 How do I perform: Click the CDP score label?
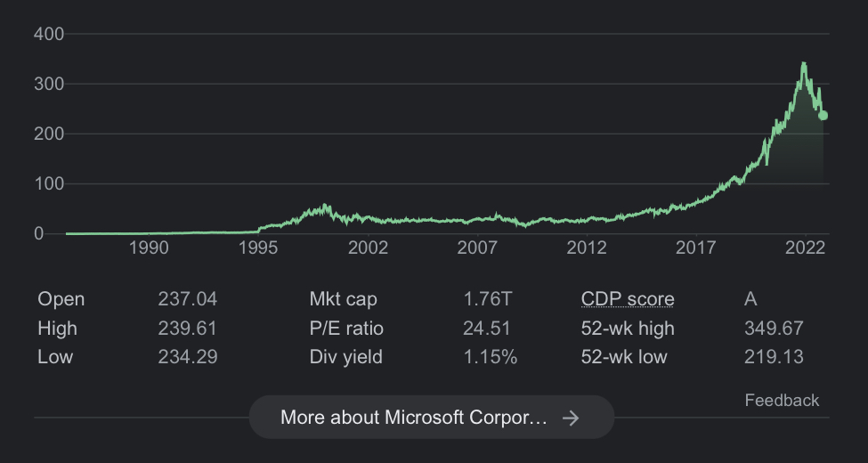pos(627,299)
